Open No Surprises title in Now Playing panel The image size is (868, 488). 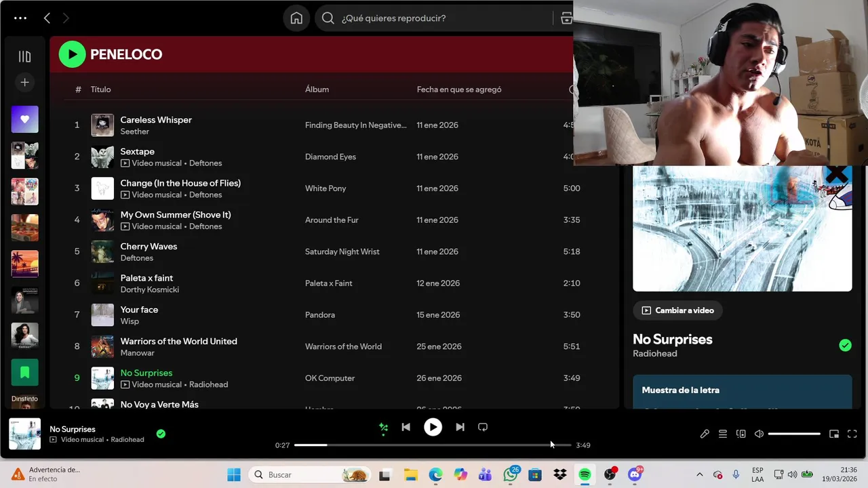(672, 340)
